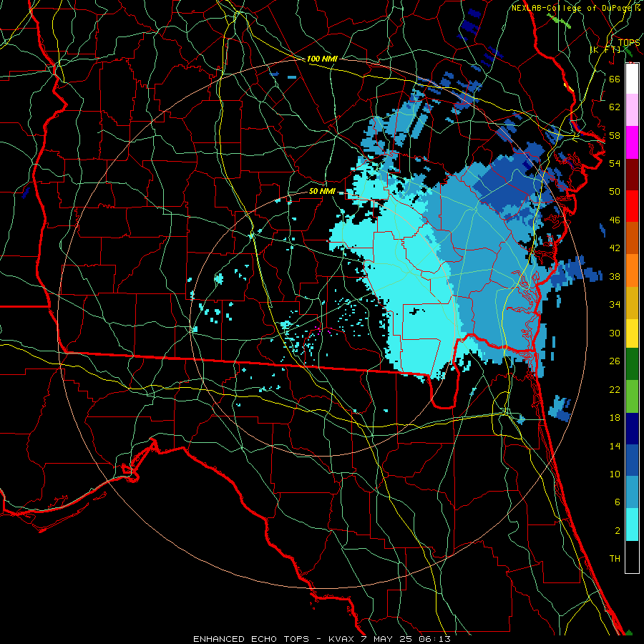Click the light green legend swatch

[632, 396]
